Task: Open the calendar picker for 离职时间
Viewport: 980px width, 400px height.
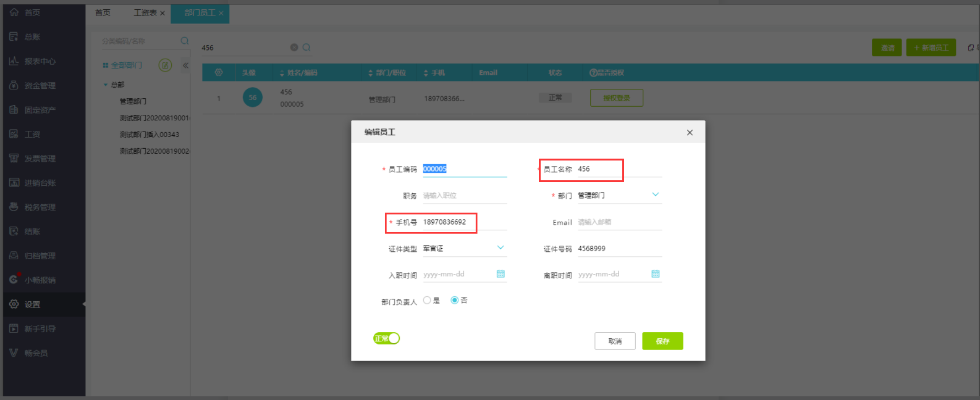Action: [656, 273]
